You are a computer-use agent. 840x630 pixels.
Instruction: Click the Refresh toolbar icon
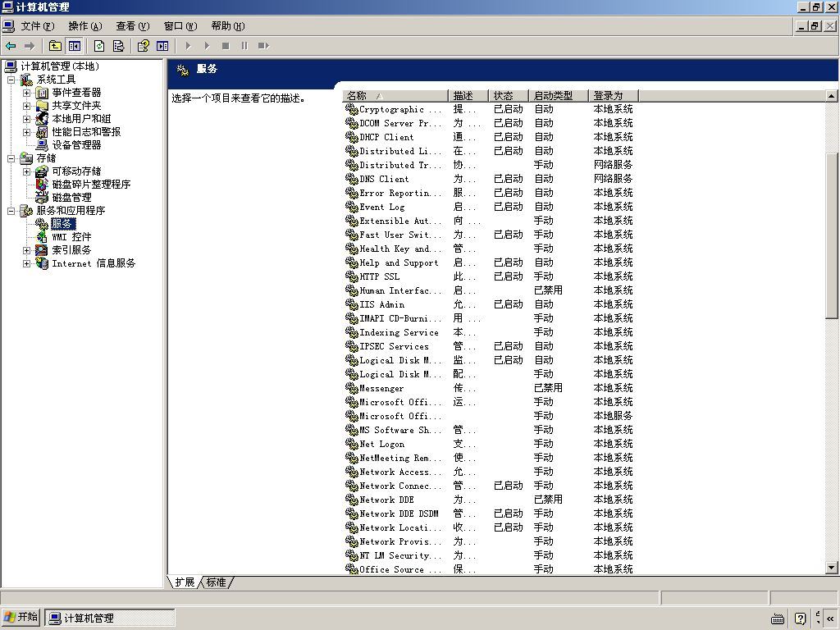99,46
